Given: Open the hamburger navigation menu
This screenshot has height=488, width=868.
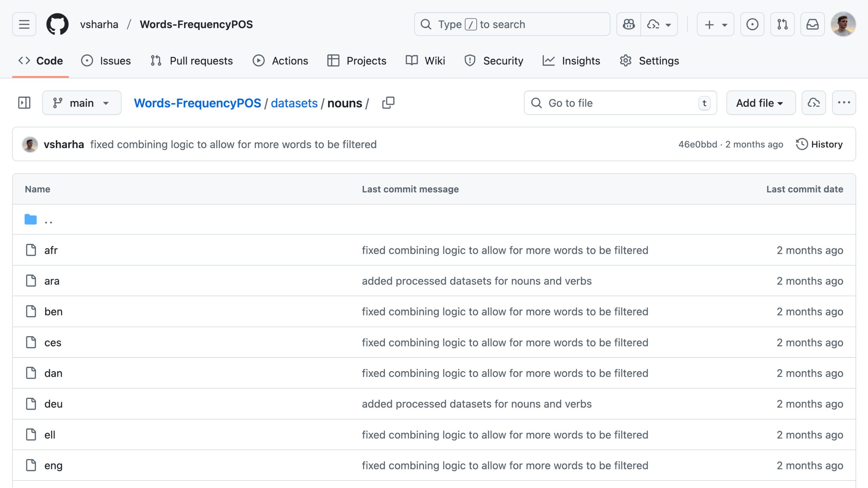Looking at the screenshot, I should click(x=24, y=24).
